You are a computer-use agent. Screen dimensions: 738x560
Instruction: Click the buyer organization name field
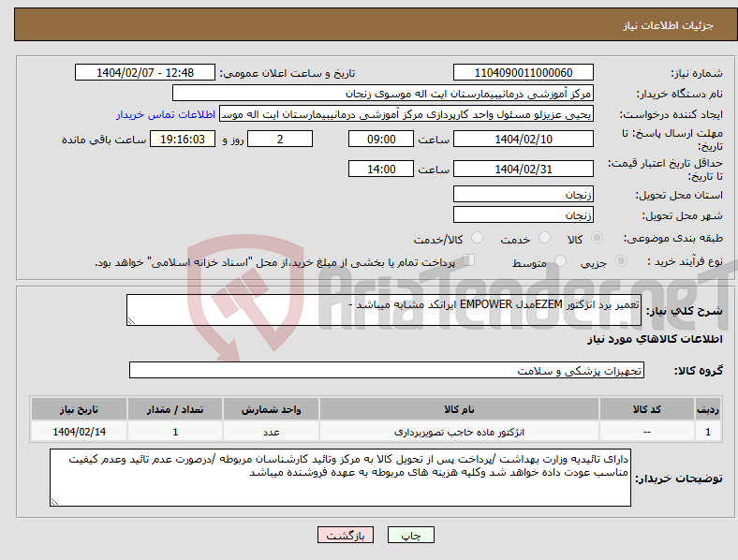[383, 93]
